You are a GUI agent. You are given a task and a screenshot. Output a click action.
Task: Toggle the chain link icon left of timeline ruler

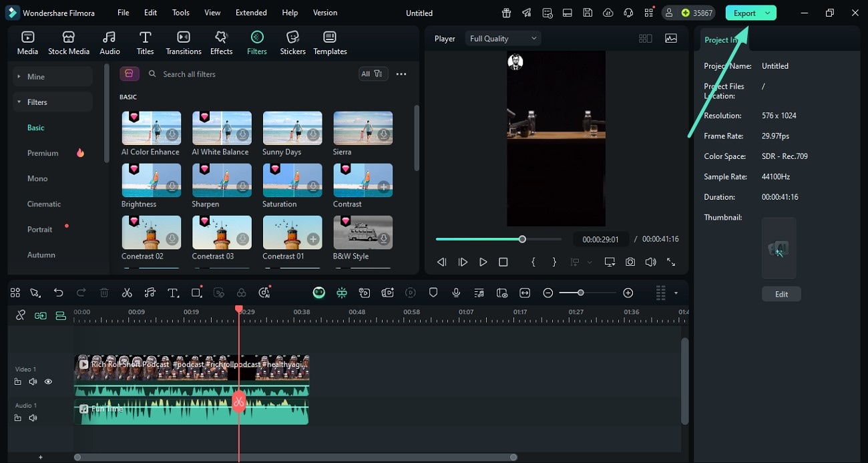point(21,315)
